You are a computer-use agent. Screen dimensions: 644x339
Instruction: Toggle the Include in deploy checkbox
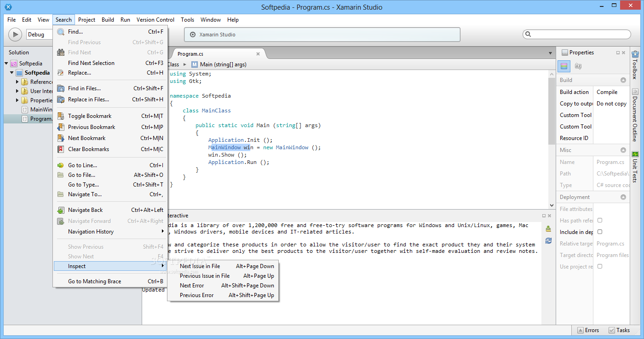[600, 232]
